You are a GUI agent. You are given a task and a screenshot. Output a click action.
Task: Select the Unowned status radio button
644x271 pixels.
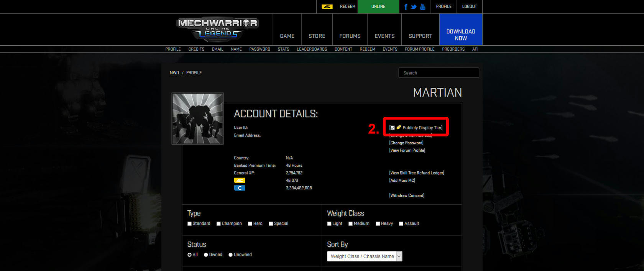click(230, 255)
